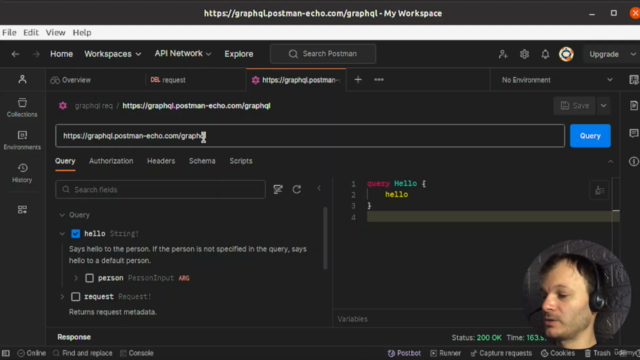This screenshot has width=640, height=360.
Task: Open the File menu
Action: [x=9, y=33]
